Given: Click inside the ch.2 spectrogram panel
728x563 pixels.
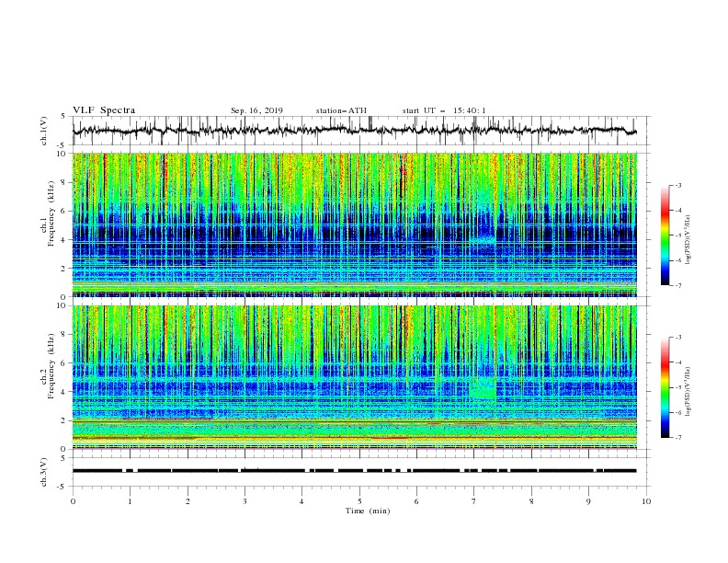Looking at the screenshot, I should click(354, 377).
